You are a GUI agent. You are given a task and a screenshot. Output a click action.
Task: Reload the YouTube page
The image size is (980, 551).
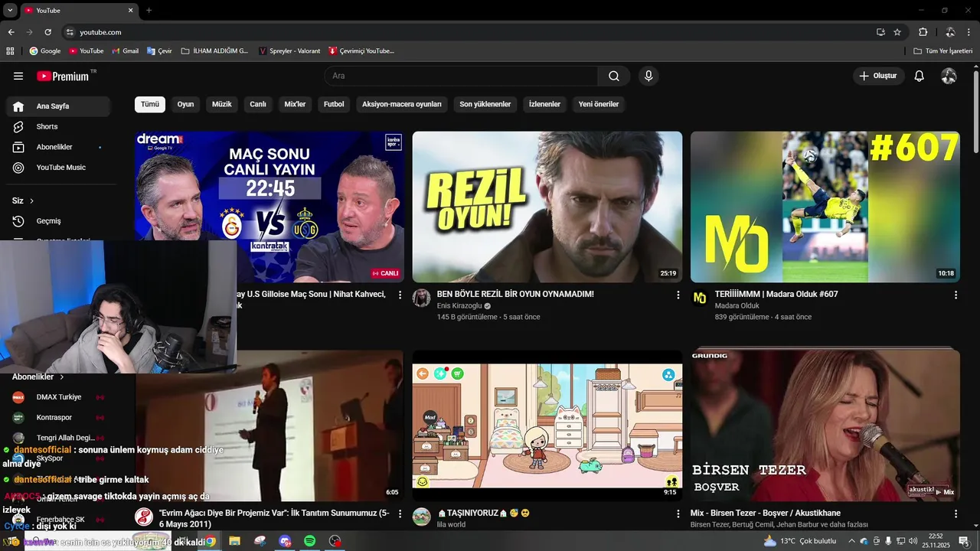tap(47, 32)
